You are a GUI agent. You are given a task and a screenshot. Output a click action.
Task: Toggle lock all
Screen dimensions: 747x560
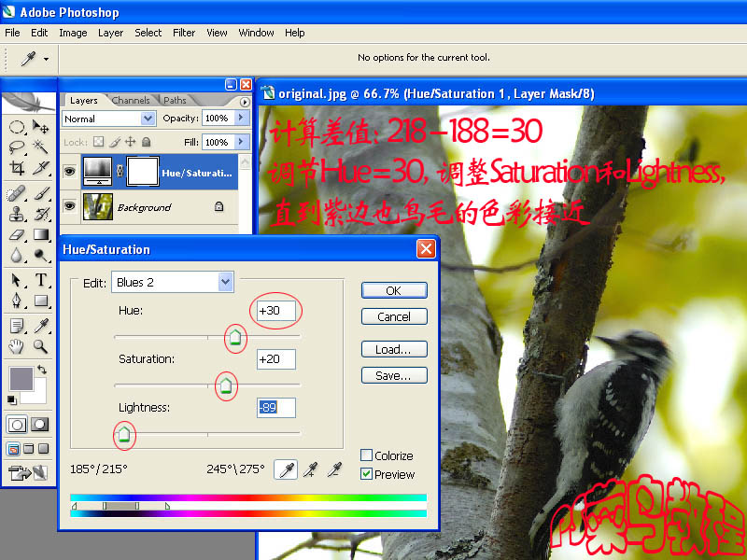pos(147,142)
